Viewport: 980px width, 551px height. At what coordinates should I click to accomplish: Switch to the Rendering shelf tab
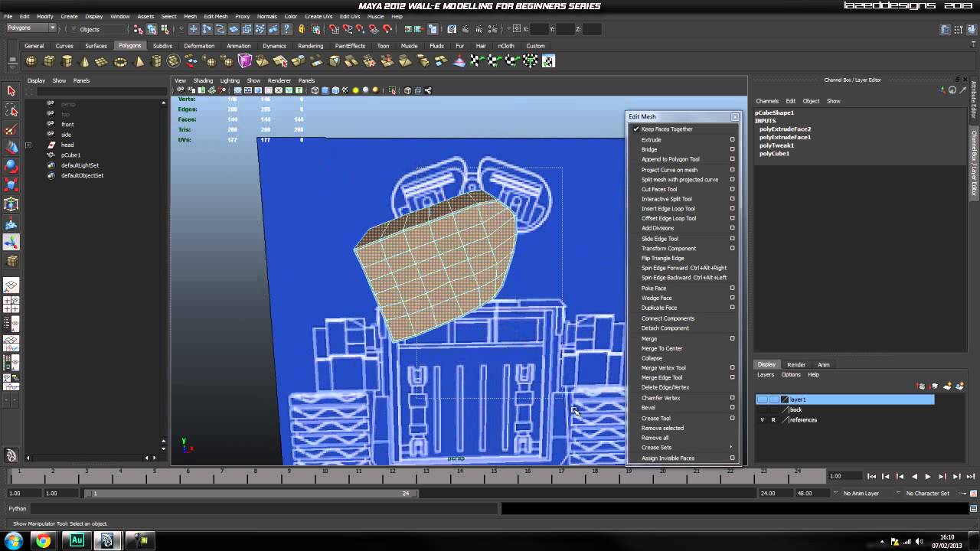pos(310,46)
